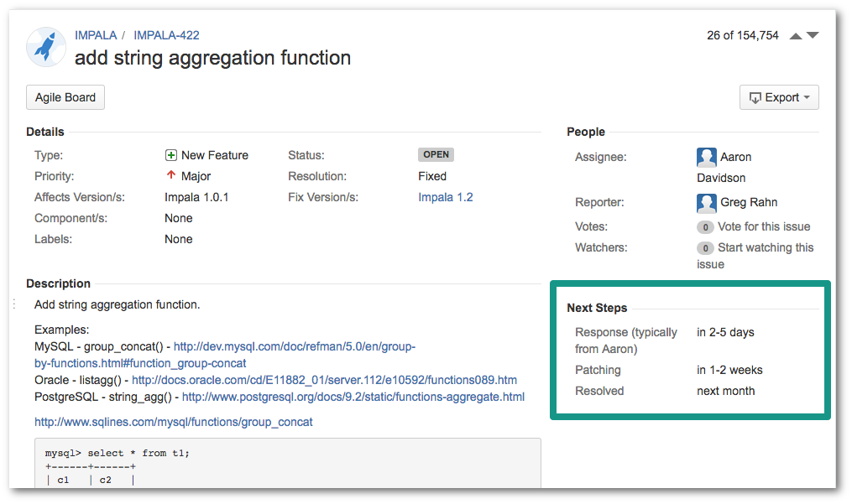Screen dimensions: 852x504
Task: Open the IMPALA-422 issue key link
Action: 166,35
